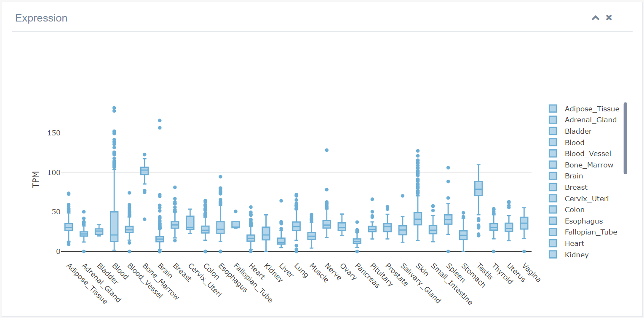Click the Bone_Marrow box in the plot
644x318 pixels.
tap(144, 171)
